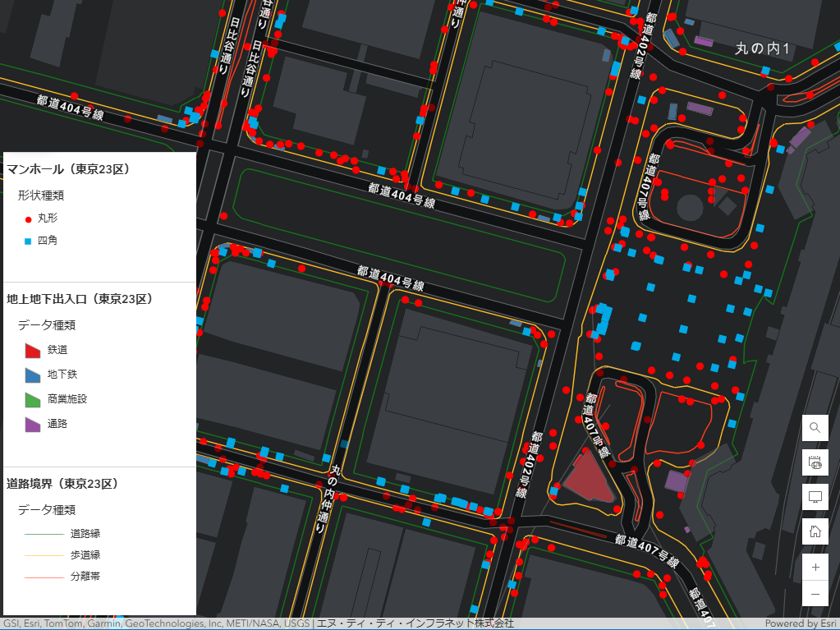Click the blue polygon swatch for 地下鉄
This screenshot has width=840, height=630.
33,375
